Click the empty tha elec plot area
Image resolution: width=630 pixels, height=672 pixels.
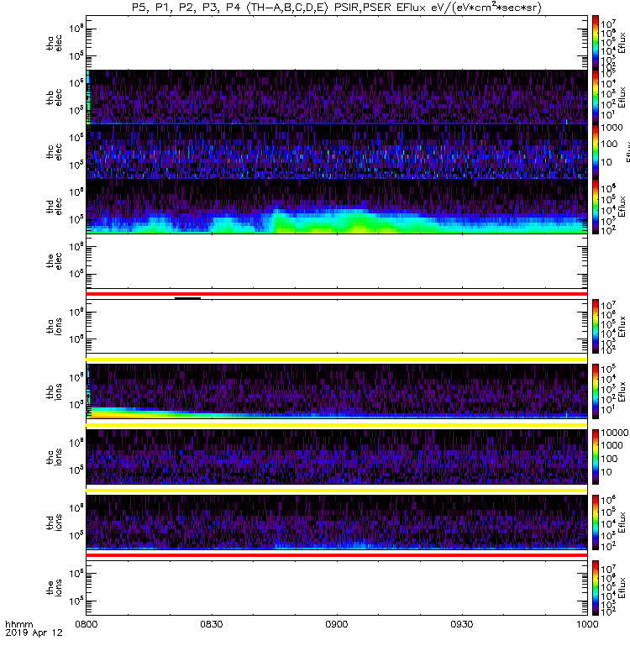click(x=337, y=43)
